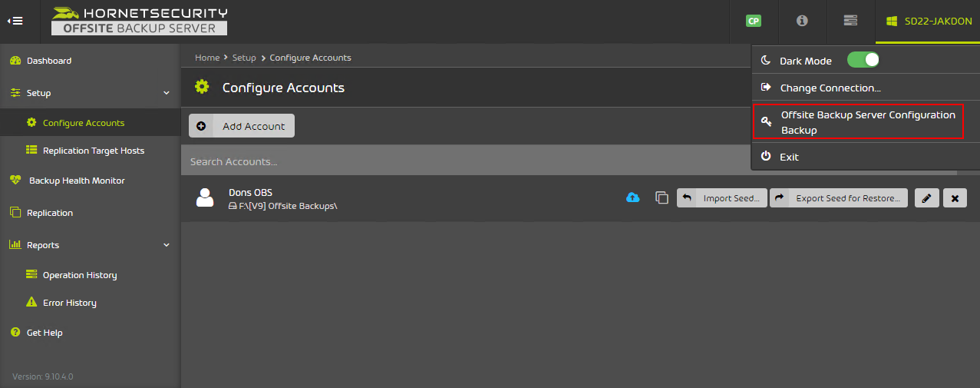Collapse the sidebar with the hamburger icon
The width and height of the screenshot is (980, 388).
15,21
